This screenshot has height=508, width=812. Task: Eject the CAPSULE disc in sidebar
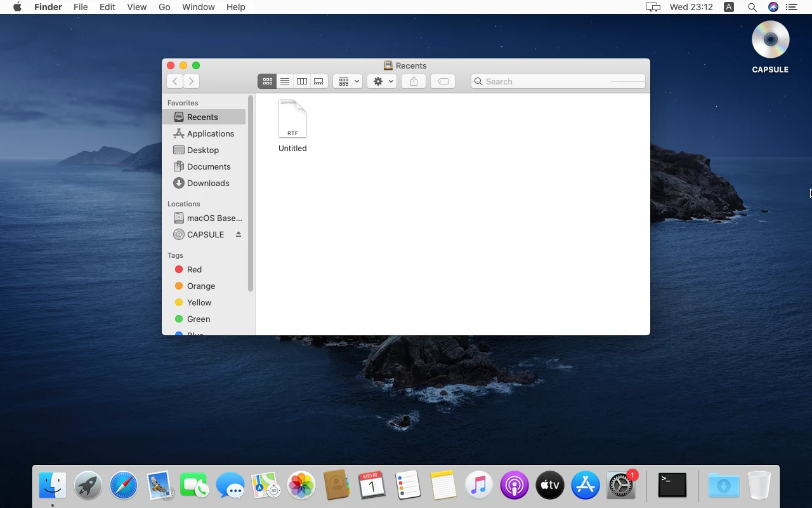point(239,234)
